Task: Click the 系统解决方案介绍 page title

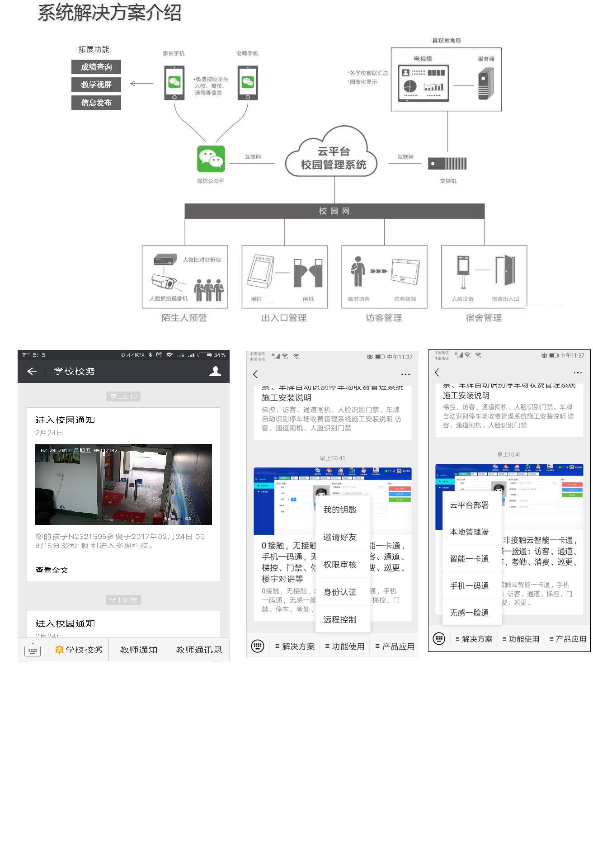Action: click(109, 13)
